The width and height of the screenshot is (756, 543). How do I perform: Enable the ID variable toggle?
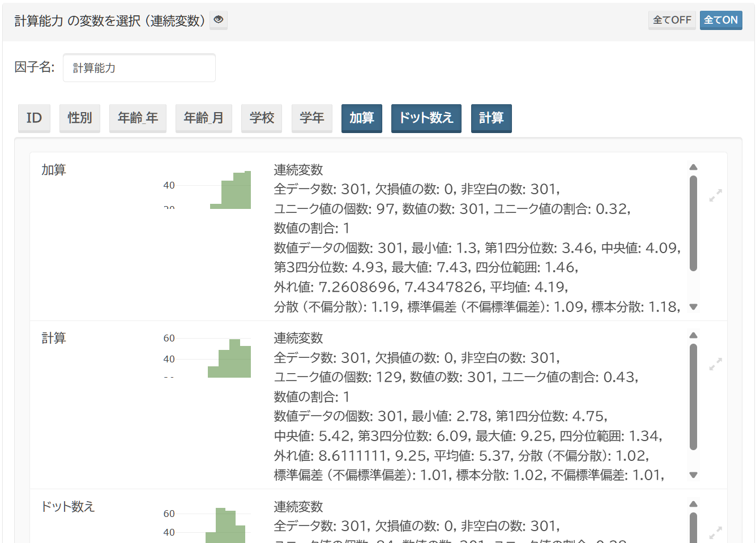coord(34,118)
